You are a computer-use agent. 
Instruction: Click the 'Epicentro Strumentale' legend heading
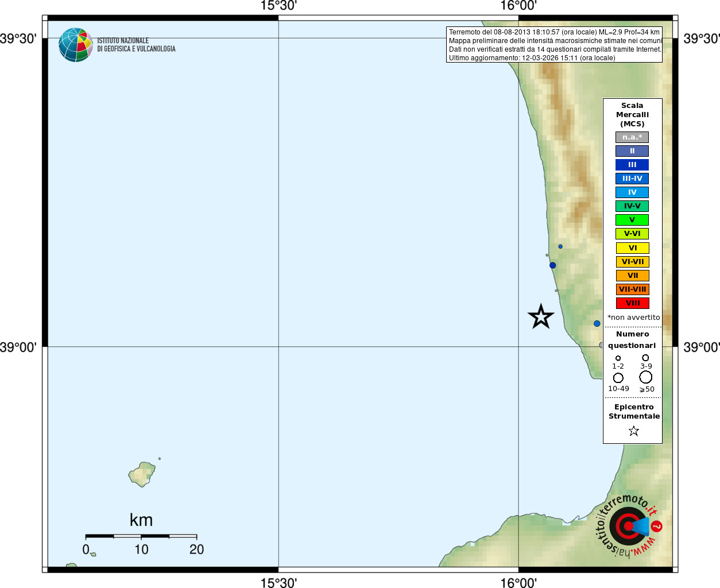coord(634,412)
